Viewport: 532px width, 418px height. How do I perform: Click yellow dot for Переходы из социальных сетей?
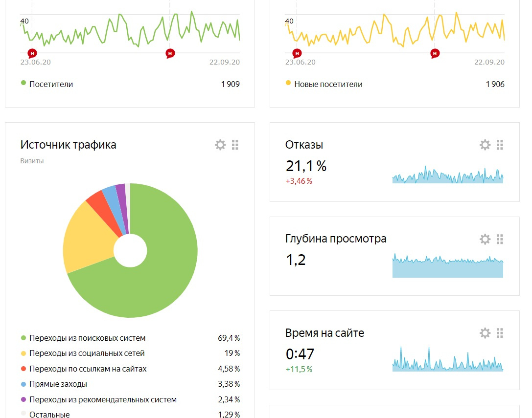tap(23, 353)
